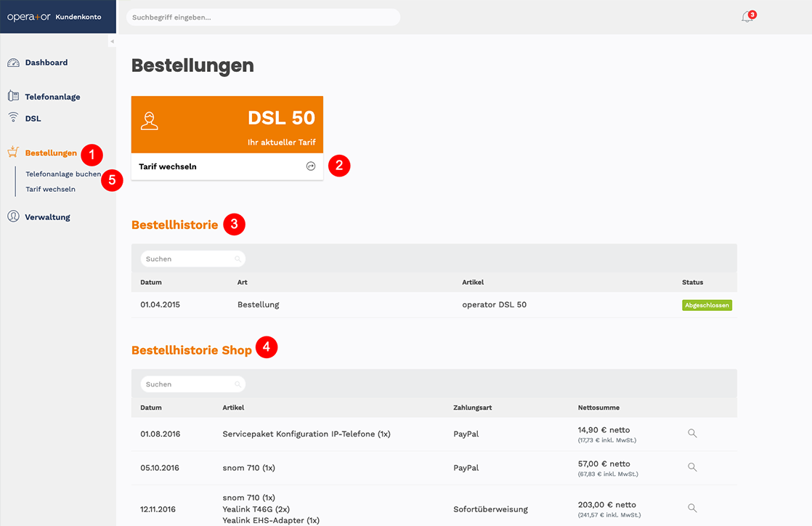The width and height of the screenshot is (812, 526).
Task: Collapse the sidebar with the arrow
Action: pos(112,41)
